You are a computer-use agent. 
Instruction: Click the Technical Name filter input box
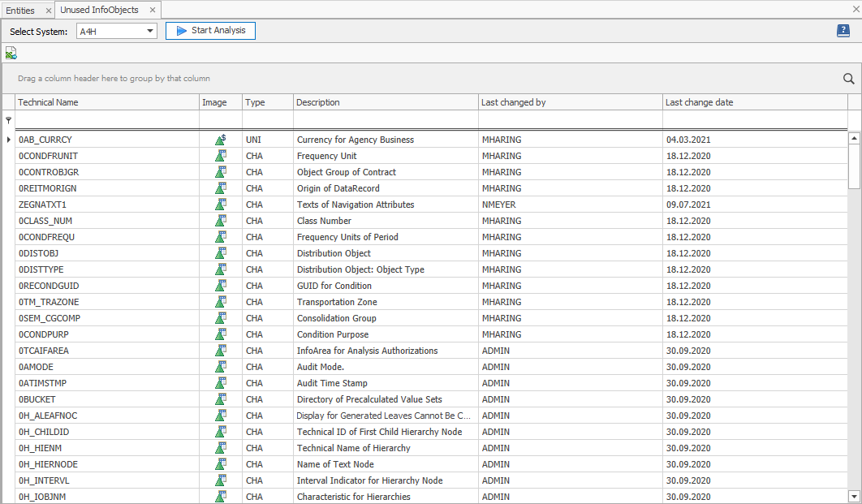(x=106, y=119)
